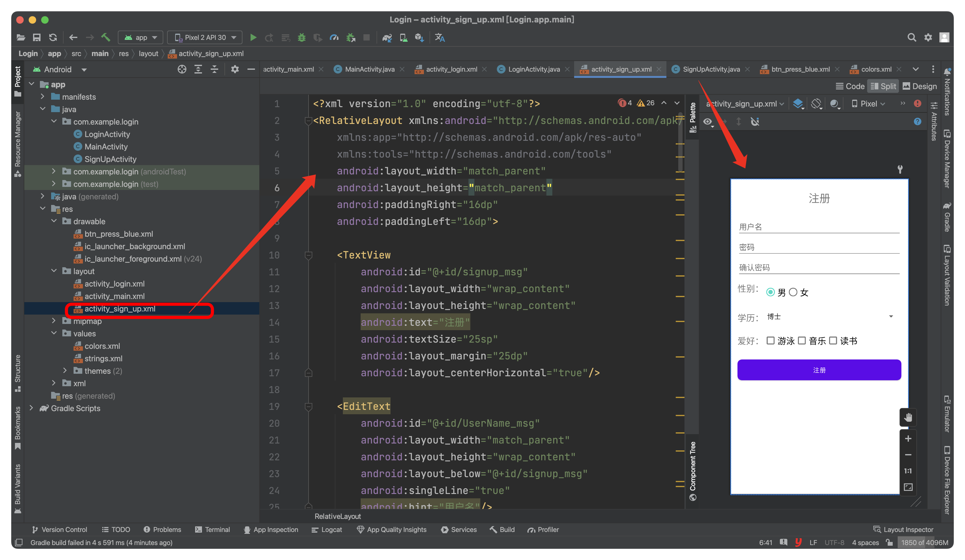965x560 pixels.
Task: Expand the mipmap folder
Action: pyautogui.click(x=54, y=321)
